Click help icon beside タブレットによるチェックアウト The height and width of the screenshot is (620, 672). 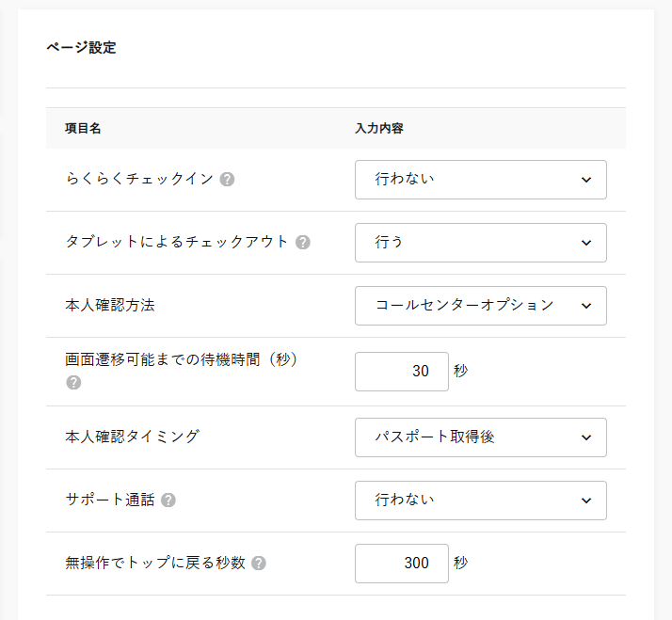pyautogui.click(x=302, y=243)
